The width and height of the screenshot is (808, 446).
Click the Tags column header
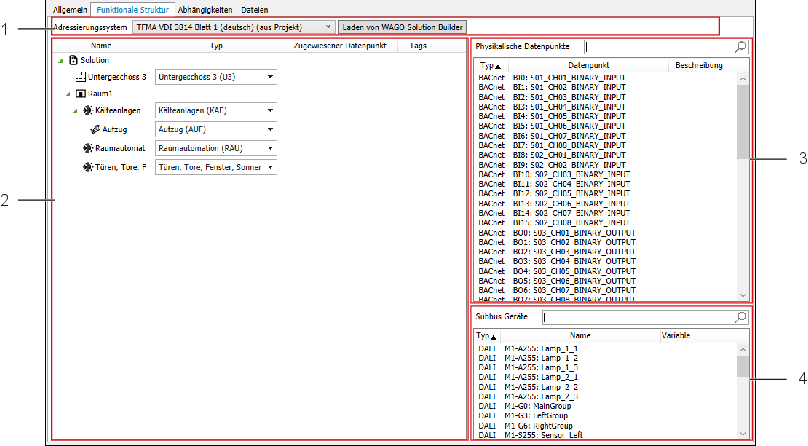[x=418, y=46]
